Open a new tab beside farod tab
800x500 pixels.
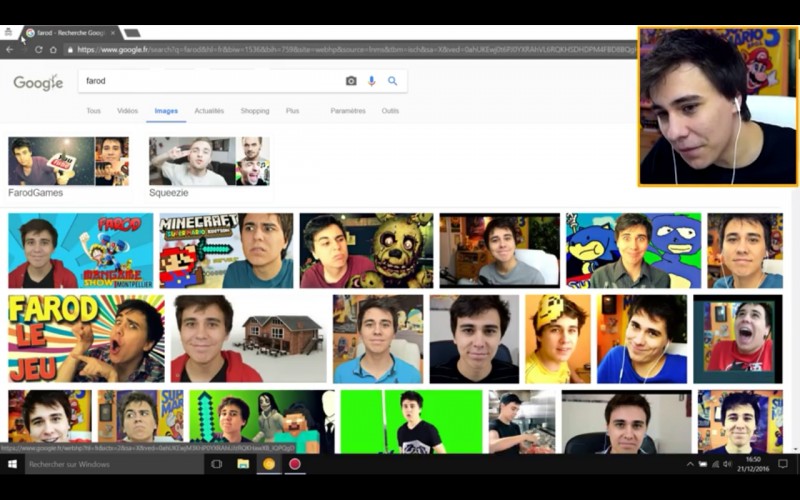pyautogui.click(x=132, y=33)
